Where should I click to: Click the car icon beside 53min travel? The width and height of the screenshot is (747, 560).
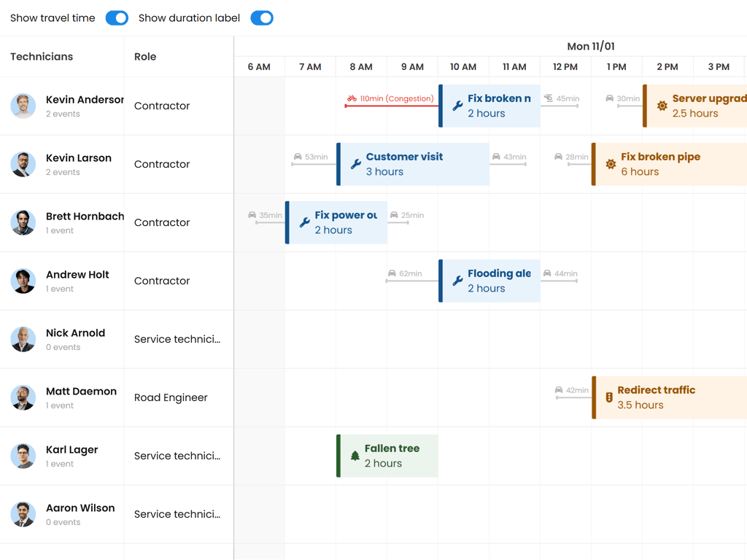[x=298, y=157]
